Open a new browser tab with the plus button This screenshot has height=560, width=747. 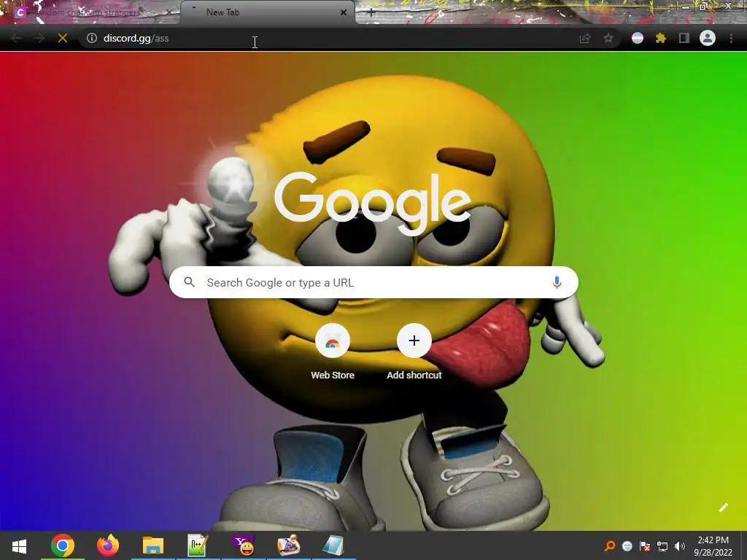[x=371, y=13]
